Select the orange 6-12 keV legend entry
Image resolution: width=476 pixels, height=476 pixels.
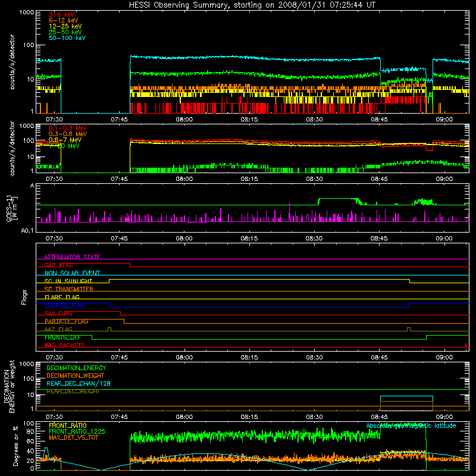click(x=64, y=20)
